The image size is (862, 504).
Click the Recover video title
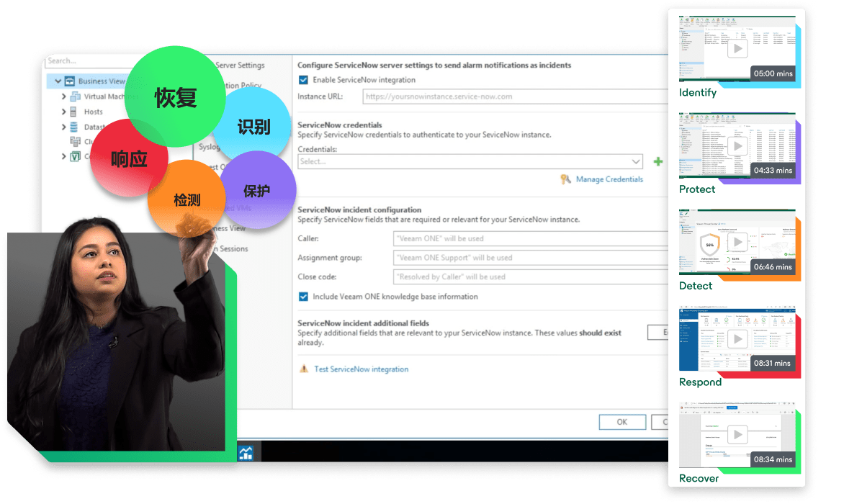coord(699,478)
